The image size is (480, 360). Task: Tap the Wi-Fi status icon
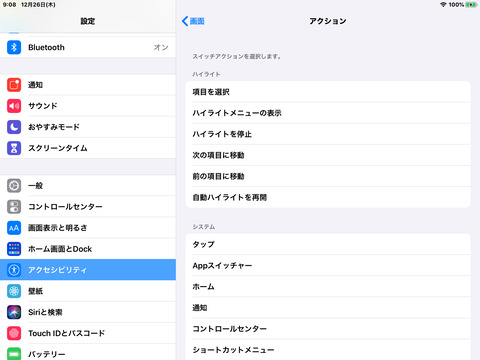click(x=443, y=5)
